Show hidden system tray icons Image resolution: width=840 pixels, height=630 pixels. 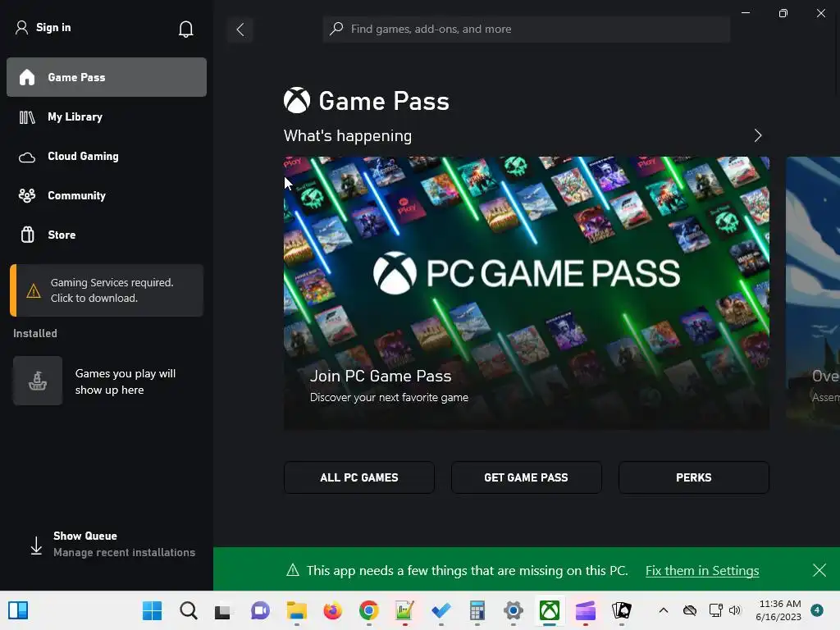[x=663, y=610]
